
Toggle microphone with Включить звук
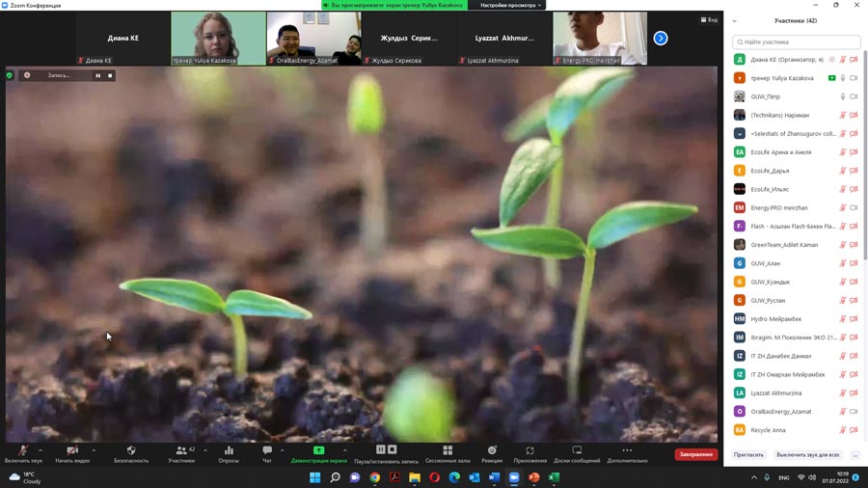pos(23,451)
